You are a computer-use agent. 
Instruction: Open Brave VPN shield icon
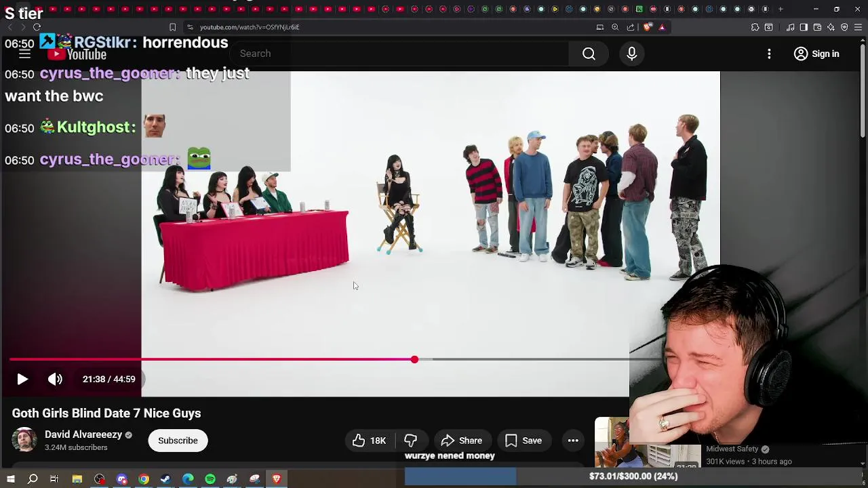[x=844, y=27]
